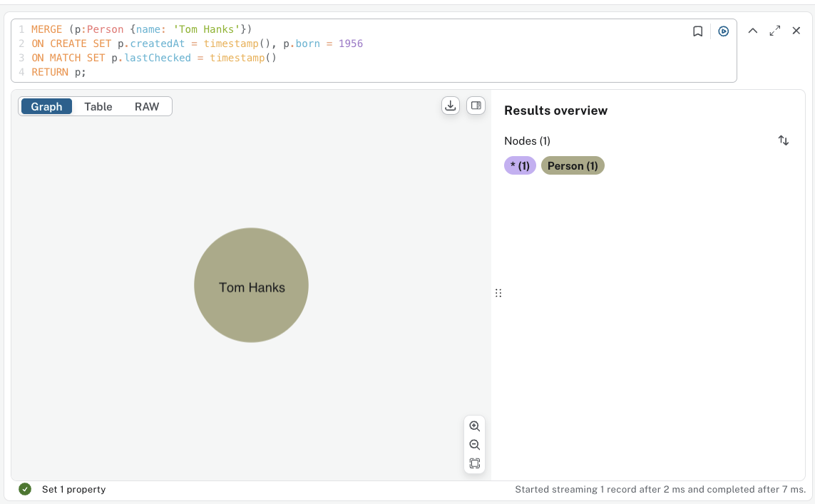Fit the graph to the viewport
Viewport: 815px width, 504px height.
[x=474, y=463]
